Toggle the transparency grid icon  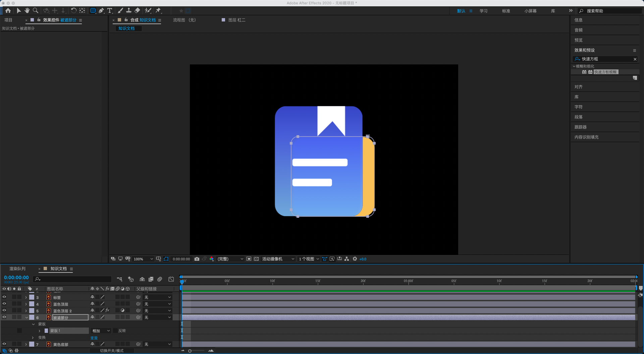point(256,259)
